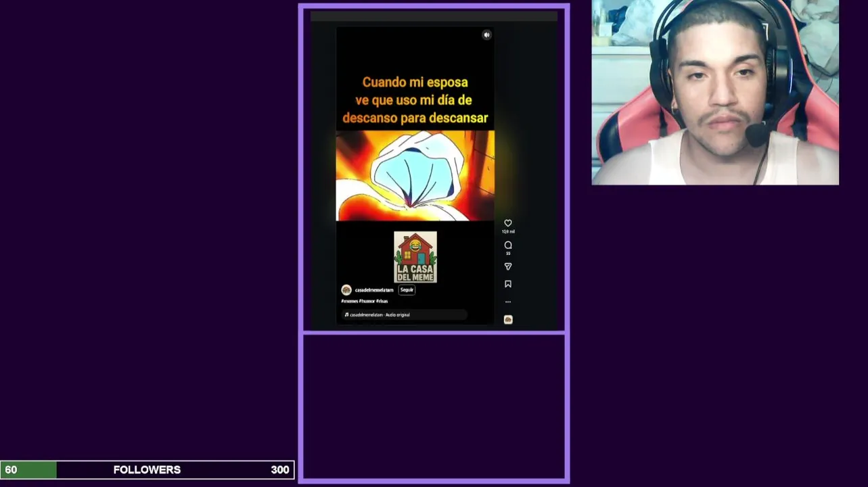Click the La Casa del Meme logo image
Viewport: 868px width, 487px height.
(x=415, y=257)
